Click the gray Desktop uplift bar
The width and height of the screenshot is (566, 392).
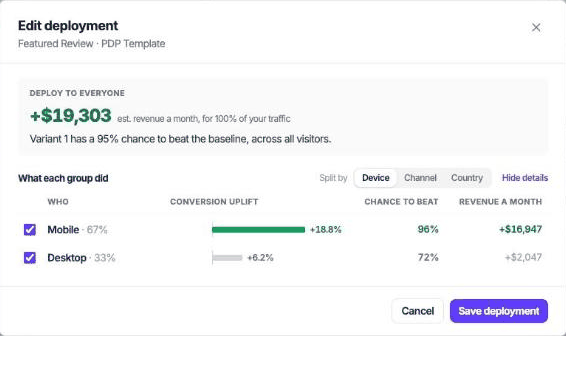tap(227, 258)
